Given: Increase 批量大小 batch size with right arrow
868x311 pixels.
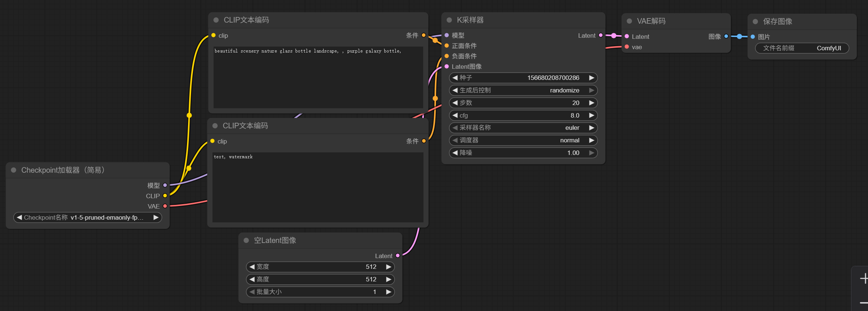Looking at the screenshot, I should tap(388, 292).
